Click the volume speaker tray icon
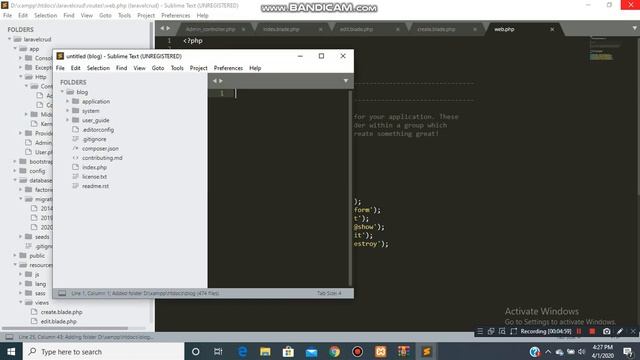The height and width of the screenshot is (360, 640). [582, 351]
